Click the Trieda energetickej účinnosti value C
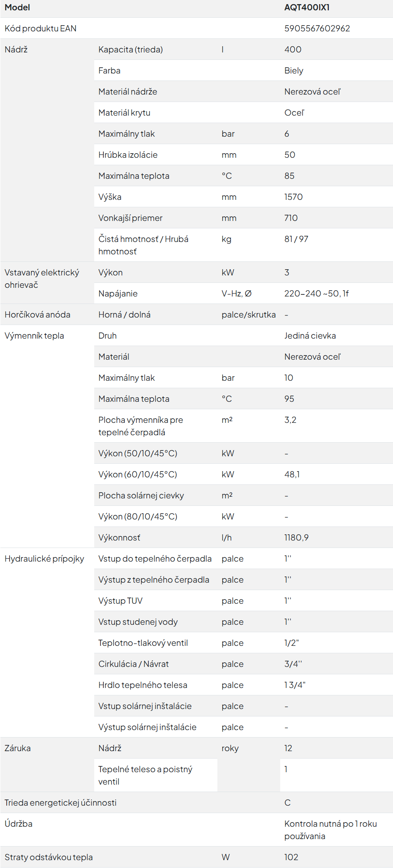393x868 pixels. 288,803
